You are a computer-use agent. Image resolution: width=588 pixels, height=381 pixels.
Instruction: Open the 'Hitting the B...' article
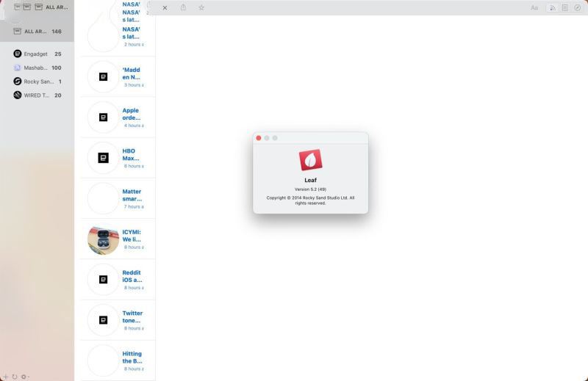tap(118, 360)
